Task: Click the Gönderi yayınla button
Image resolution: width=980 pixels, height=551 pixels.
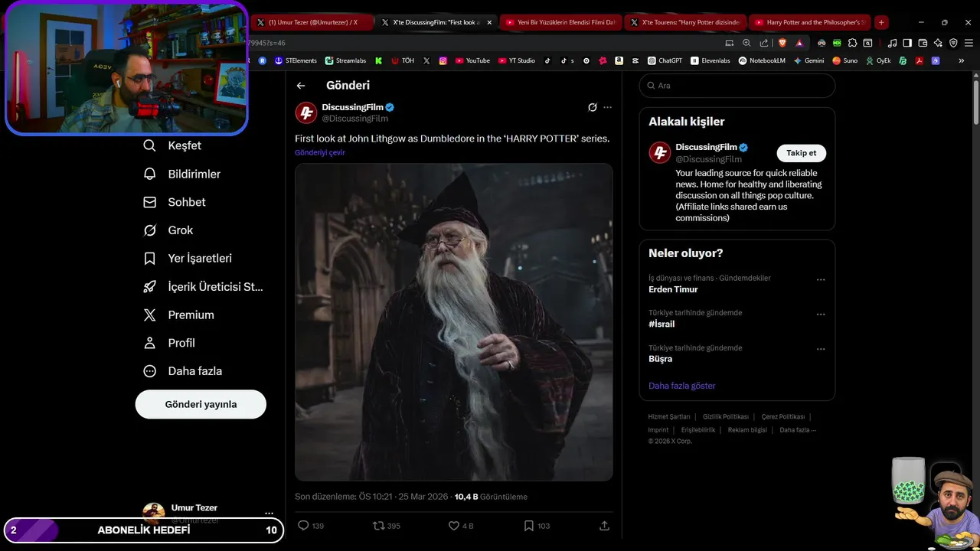Action: pos(201,404)
